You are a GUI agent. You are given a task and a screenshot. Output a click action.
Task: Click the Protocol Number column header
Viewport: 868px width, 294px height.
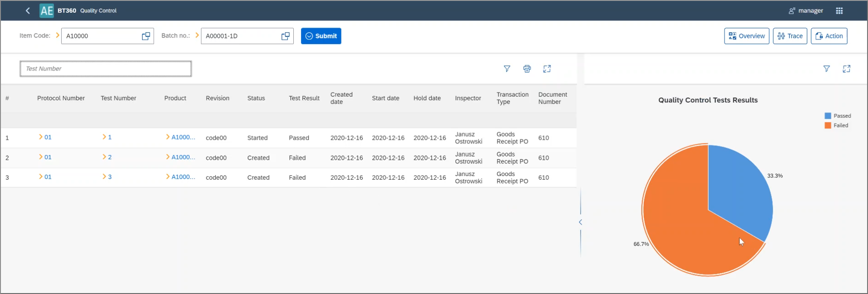(x=61, y=98)
